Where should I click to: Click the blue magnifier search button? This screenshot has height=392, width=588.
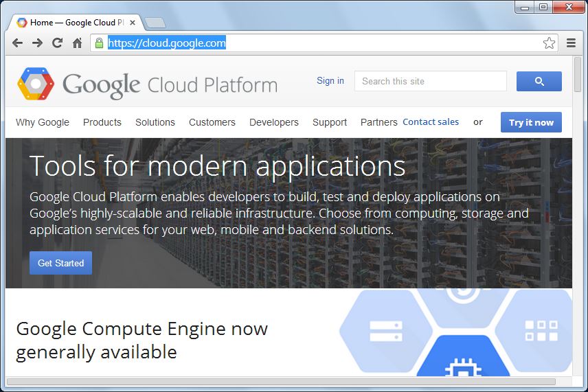pyautogui.click(x=539, y=81)
